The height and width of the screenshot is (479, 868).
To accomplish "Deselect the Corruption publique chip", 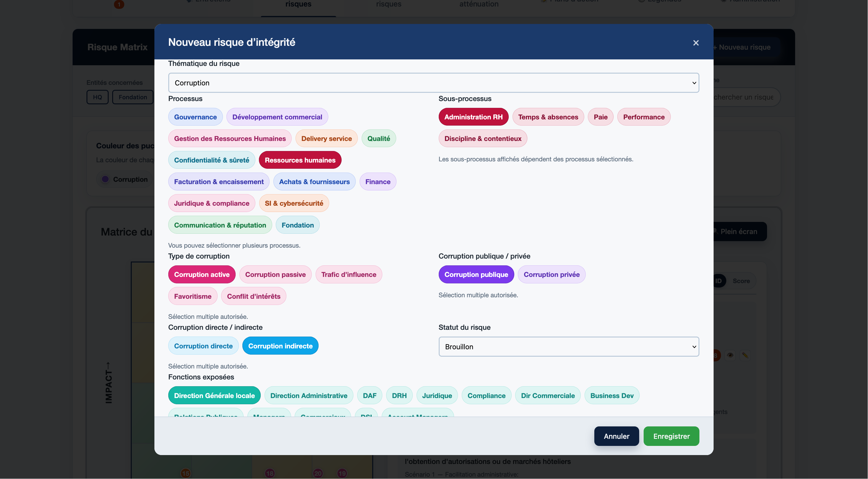I will tap(476, 274).
